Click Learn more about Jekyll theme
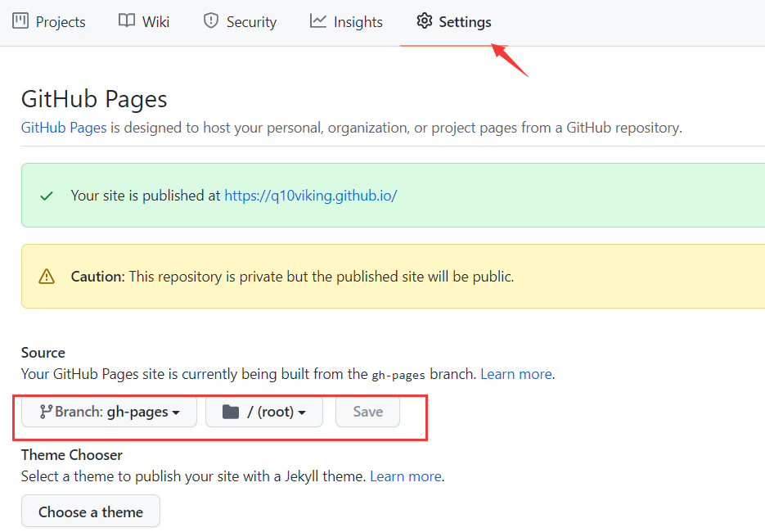765x532 pixels. click(x=405, y=476)
